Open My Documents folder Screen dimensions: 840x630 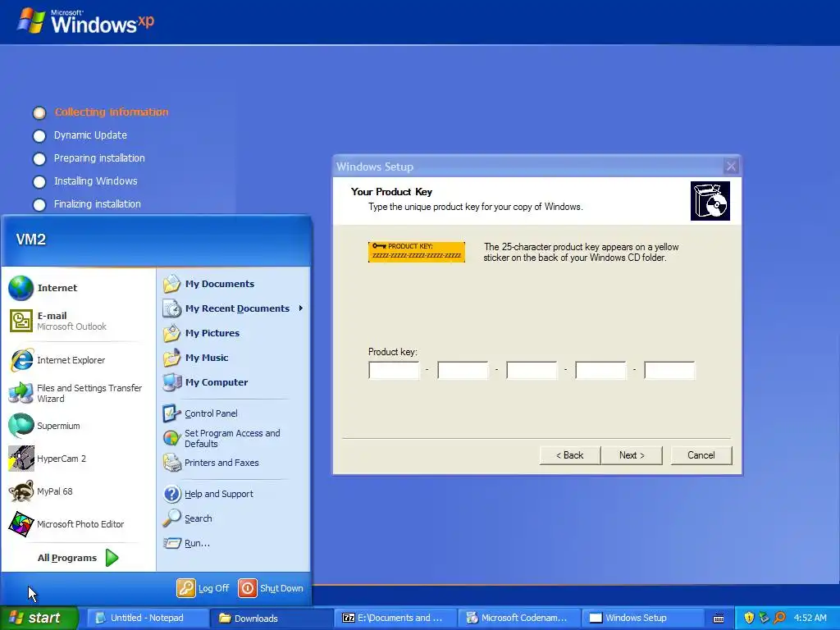(233, 284)
